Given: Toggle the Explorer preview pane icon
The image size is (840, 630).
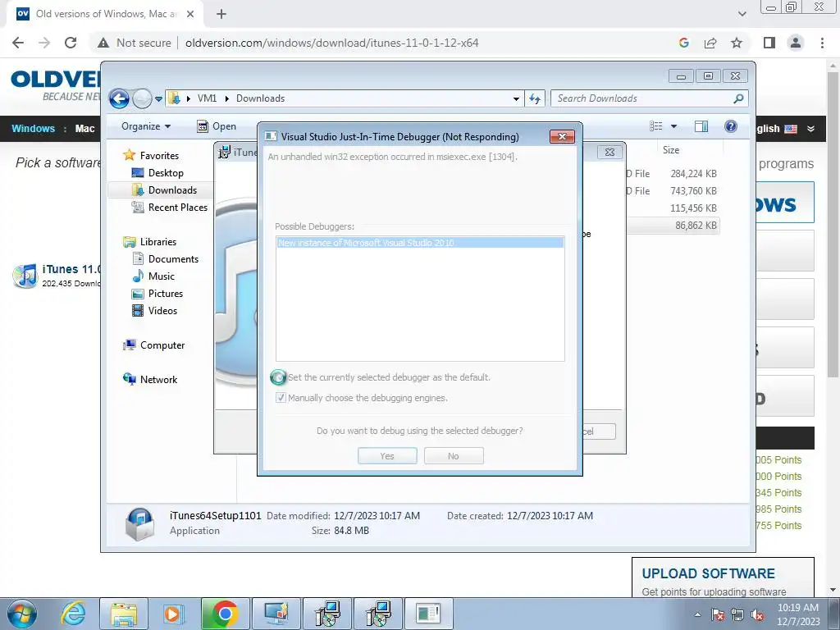Looking at the screenshot, I should 701,126.
